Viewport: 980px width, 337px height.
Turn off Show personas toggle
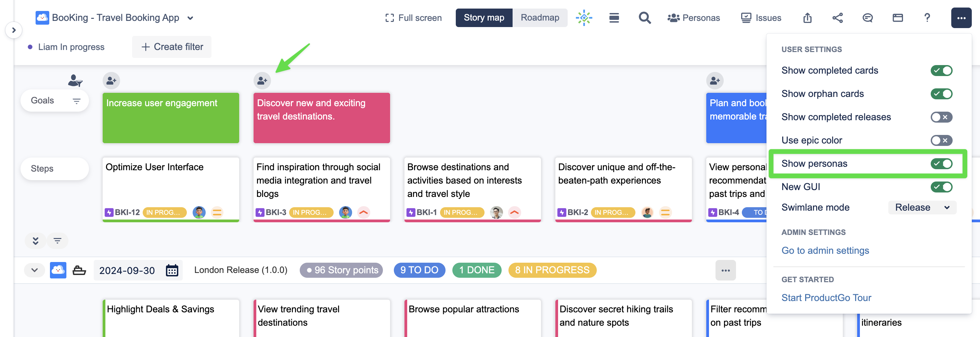[941, 164]
